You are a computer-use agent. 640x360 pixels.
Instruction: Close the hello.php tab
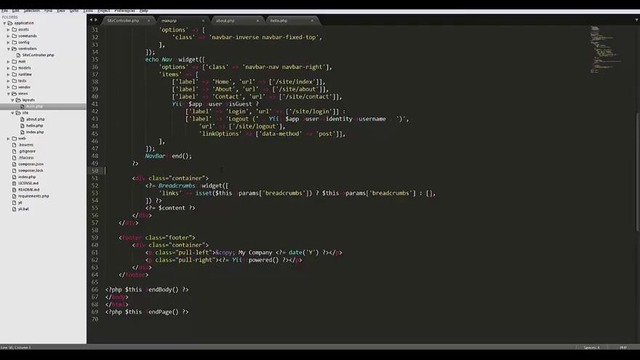tap(312, 20)
